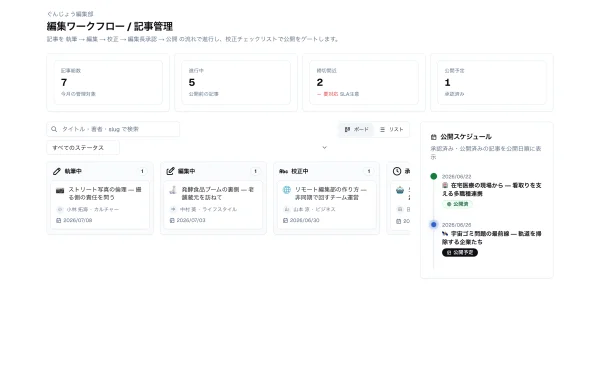This screenshot has height=375, width=600.
Task: Open the ストリート写真の倫理 article card
Action: [x=100, y=205]
